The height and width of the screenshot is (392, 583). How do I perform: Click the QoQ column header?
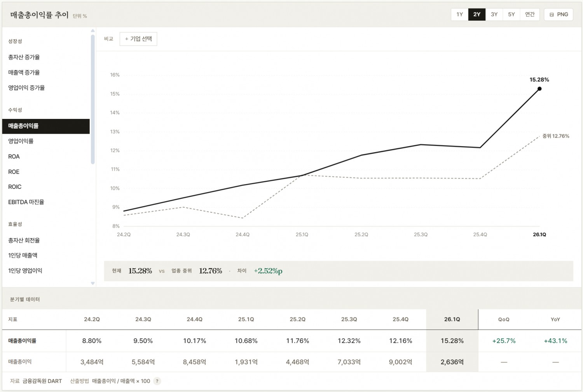pyautogui.click(x=504, y=319)
